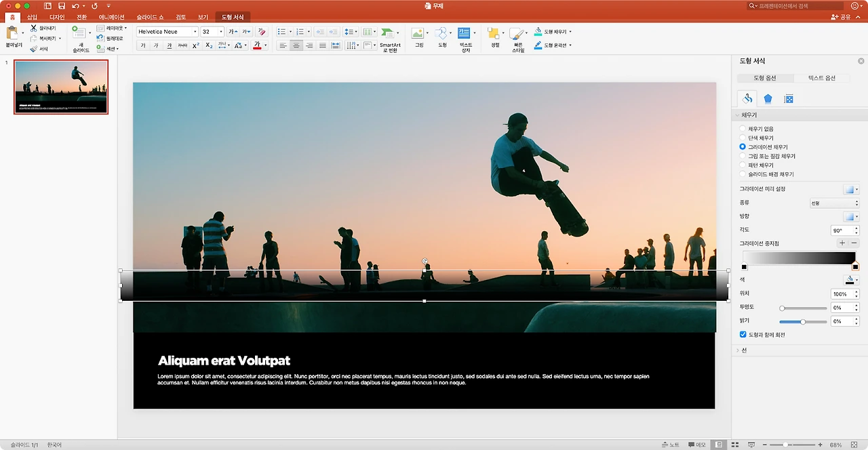Screen dimensions: 868x450
Task: Click the Cut (잘라내기) scissors icon
Action: (x=34, y=28)
